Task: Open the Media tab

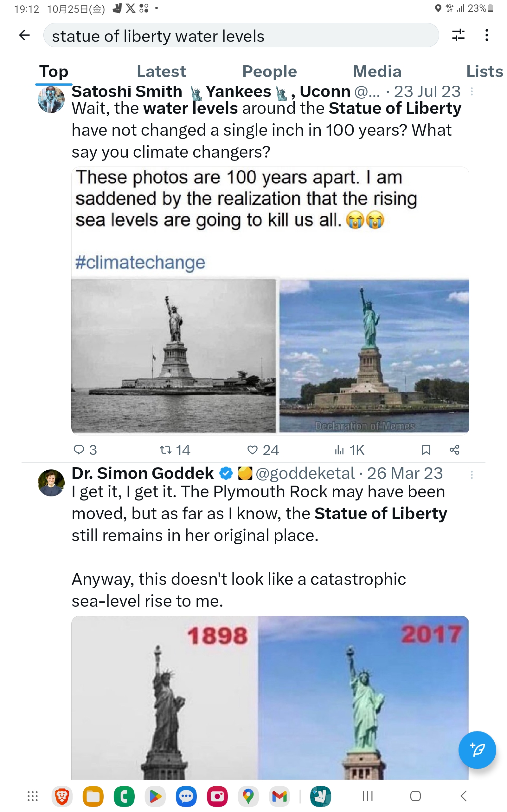Action: pos(377,71)
